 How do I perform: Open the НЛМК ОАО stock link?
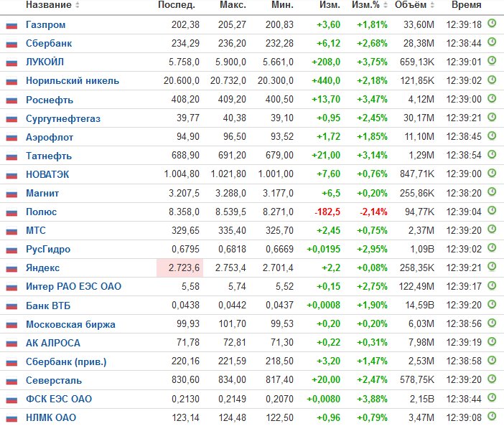pos(51,417)
